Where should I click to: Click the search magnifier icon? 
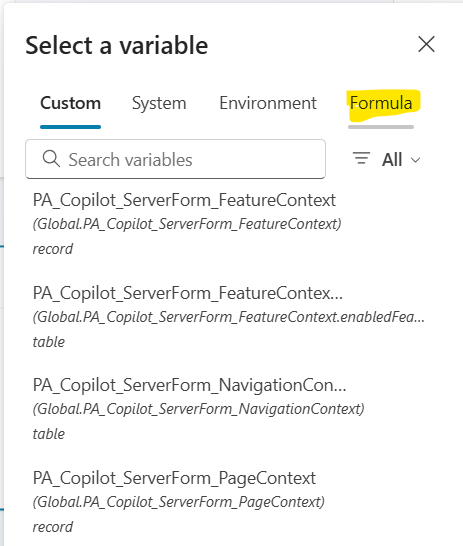point(51,159)
